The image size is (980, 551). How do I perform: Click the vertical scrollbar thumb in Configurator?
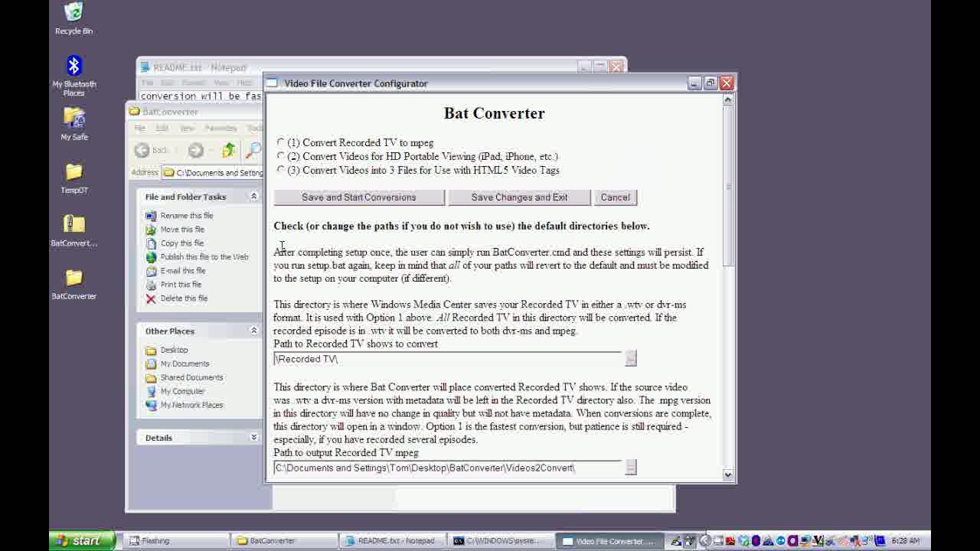pyautogui.click(x=728, y=186)
